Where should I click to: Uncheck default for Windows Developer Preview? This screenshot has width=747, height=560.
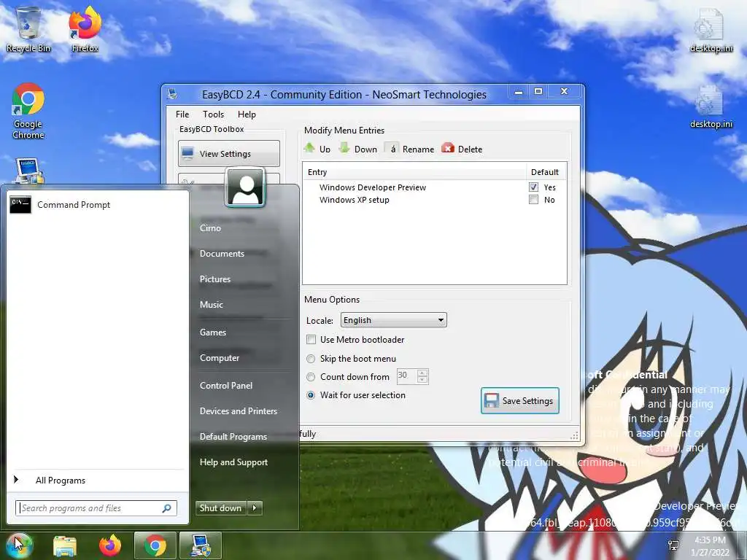533,187
